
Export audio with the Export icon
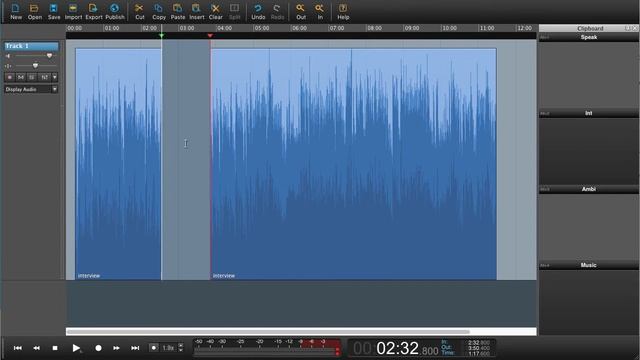93,11
